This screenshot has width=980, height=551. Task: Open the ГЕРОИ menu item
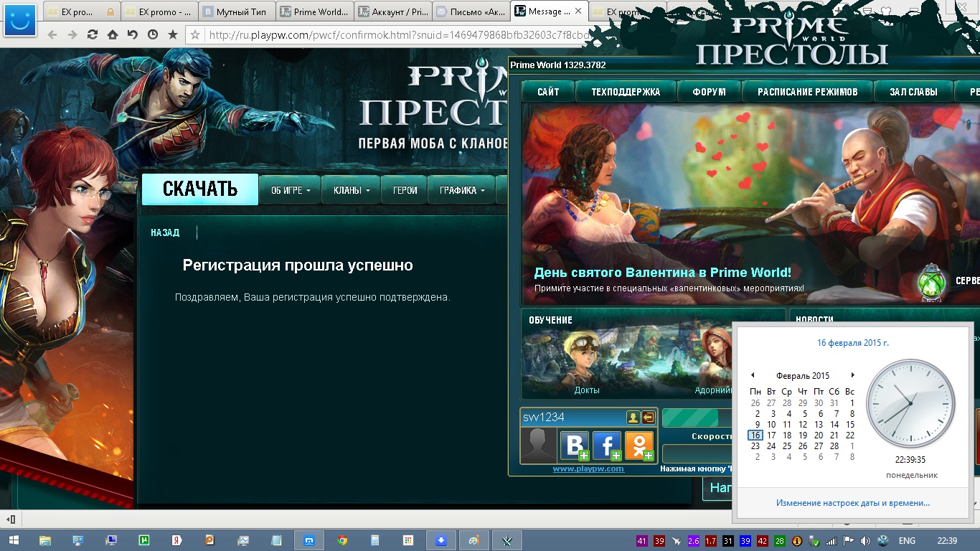click(x=405, y=190)
